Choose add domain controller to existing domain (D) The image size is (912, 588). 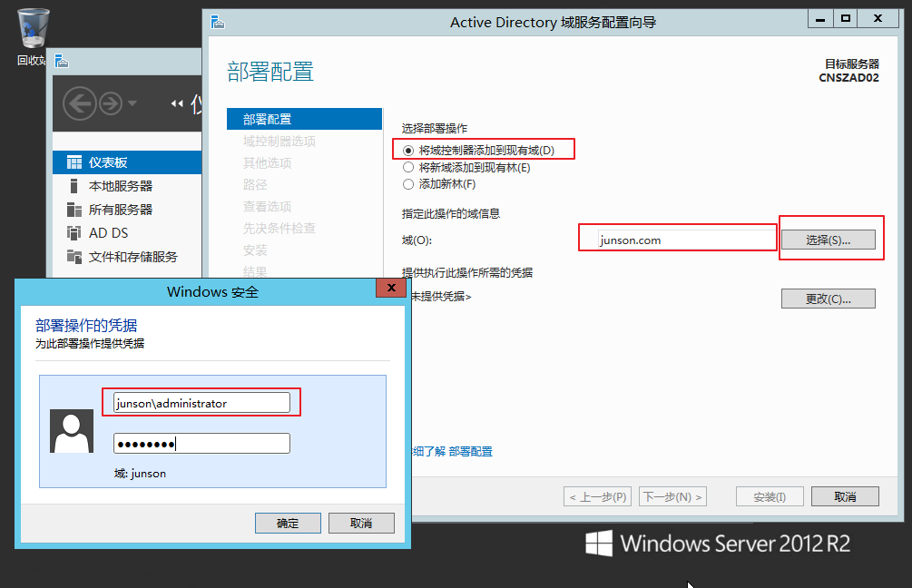point(479,151)
